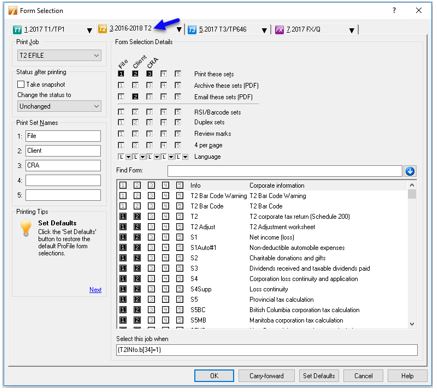
Task: Enable the Take snapshot checkbox
Action: coord(21,84)
